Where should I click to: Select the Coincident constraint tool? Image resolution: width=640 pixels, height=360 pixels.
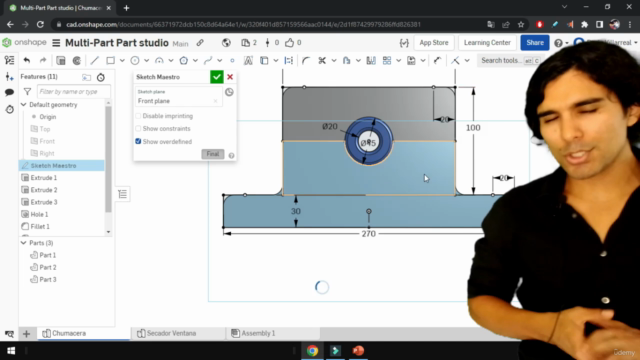pyautogui.click(x=455, y=60)
